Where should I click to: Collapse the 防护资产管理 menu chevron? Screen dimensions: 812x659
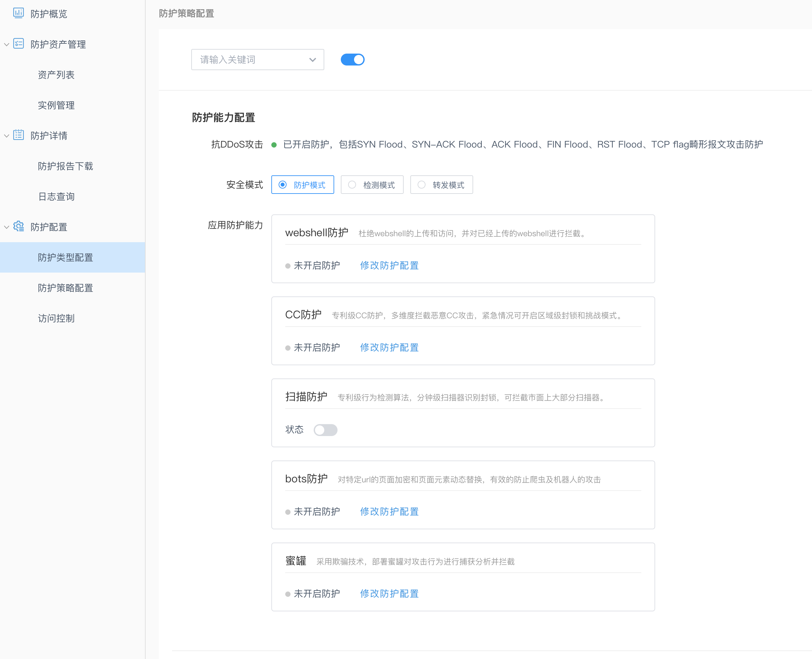coord(7,44)
